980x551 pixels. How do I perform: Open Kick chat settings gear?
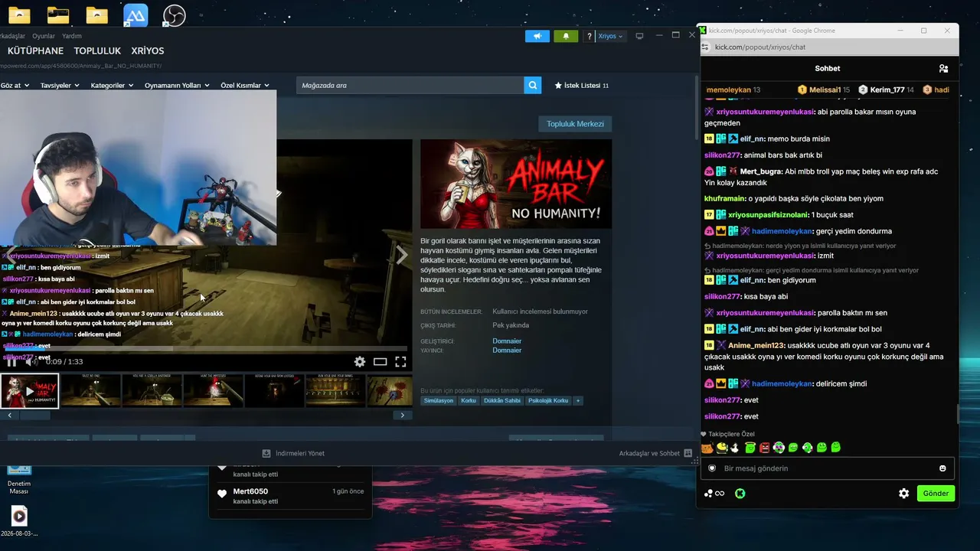903,494
